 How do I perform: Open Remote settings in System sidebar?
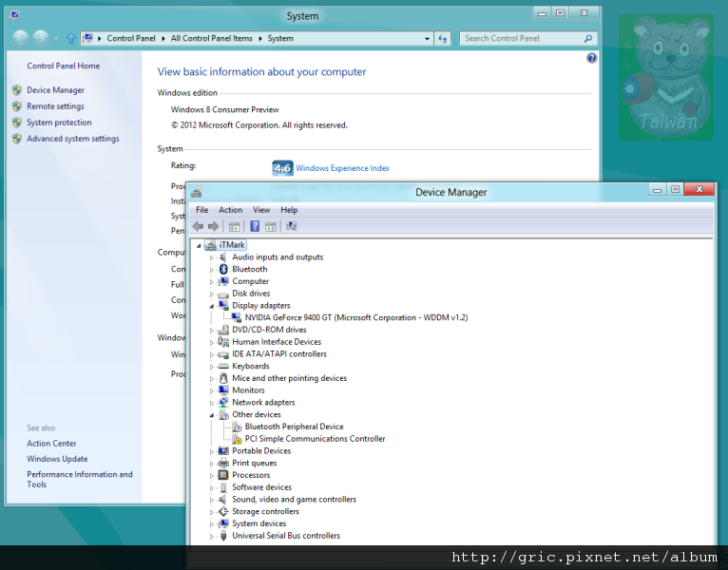pyautogui.click(x=55, y=106)
